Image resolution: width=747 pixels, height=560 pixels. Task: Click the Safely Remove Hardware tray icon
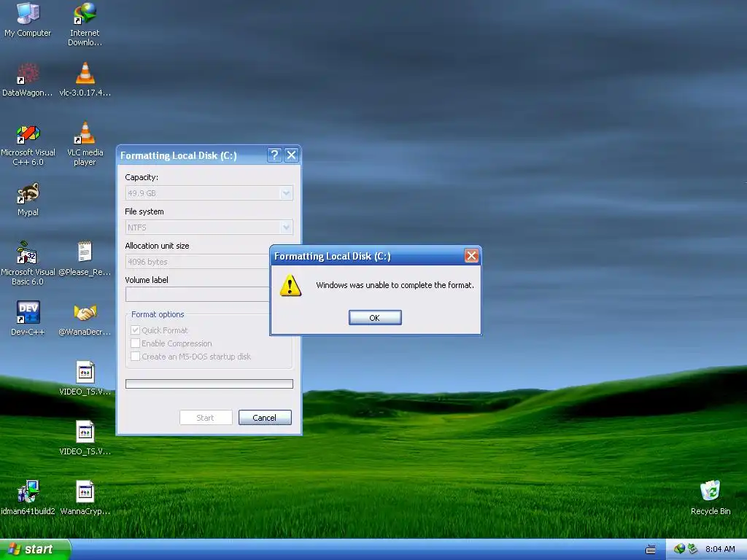(692, 549)
